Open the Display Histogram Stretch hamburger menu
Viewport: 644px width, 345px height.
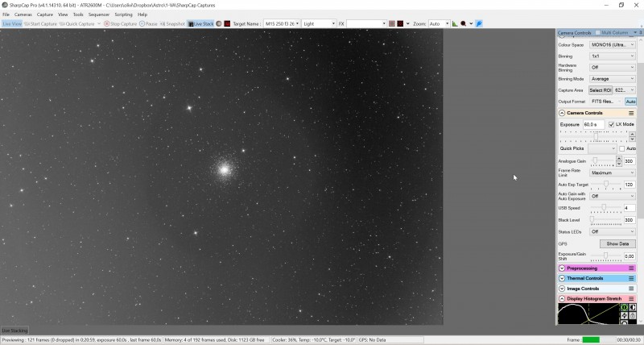pos(631,299)
